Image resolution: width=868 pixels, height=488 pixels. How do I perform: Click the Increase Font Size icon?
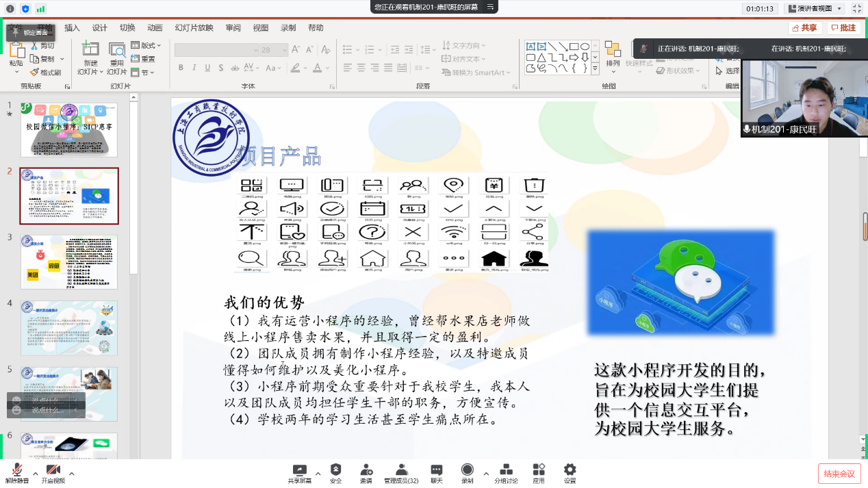295,49
